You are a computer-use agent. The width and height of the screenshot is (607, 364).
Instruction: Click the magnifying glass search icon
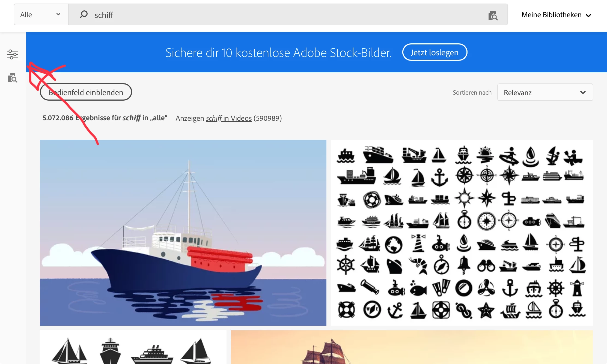[x=84, y=14]
